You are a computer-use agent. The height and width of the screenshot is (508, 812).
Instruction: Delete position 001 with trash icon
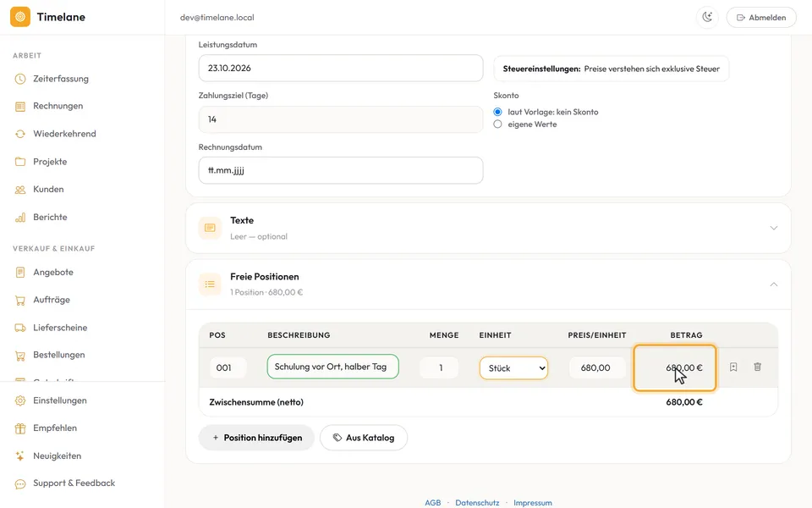[x=758, y=367]
